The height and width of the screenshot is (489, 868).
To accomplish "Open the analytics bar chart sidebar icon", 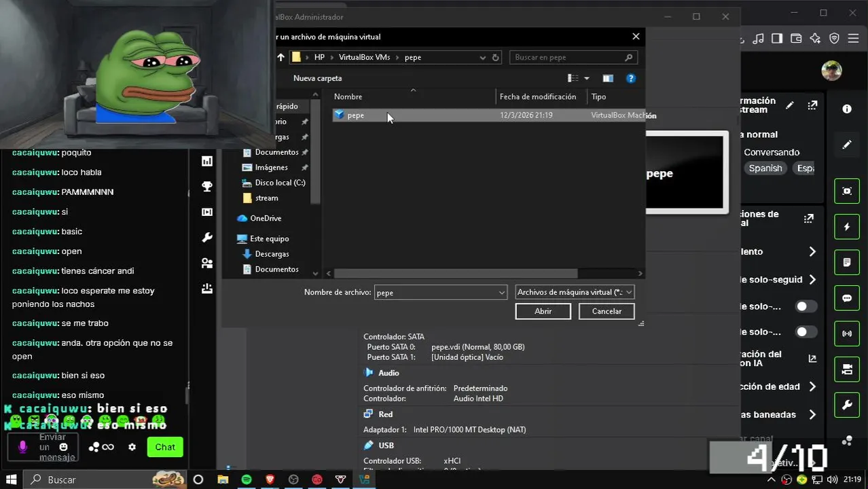I will coord(207,161).
